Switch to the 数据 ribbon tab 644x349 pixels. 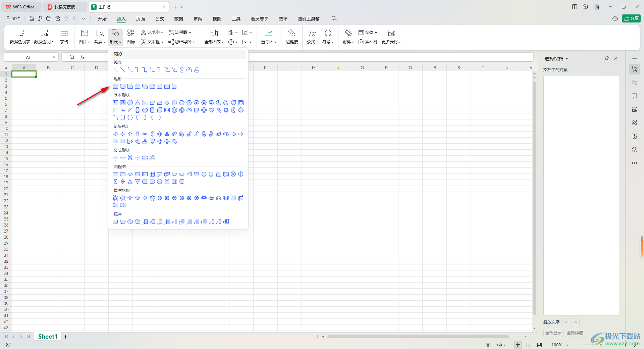click(x=179, y=19)
